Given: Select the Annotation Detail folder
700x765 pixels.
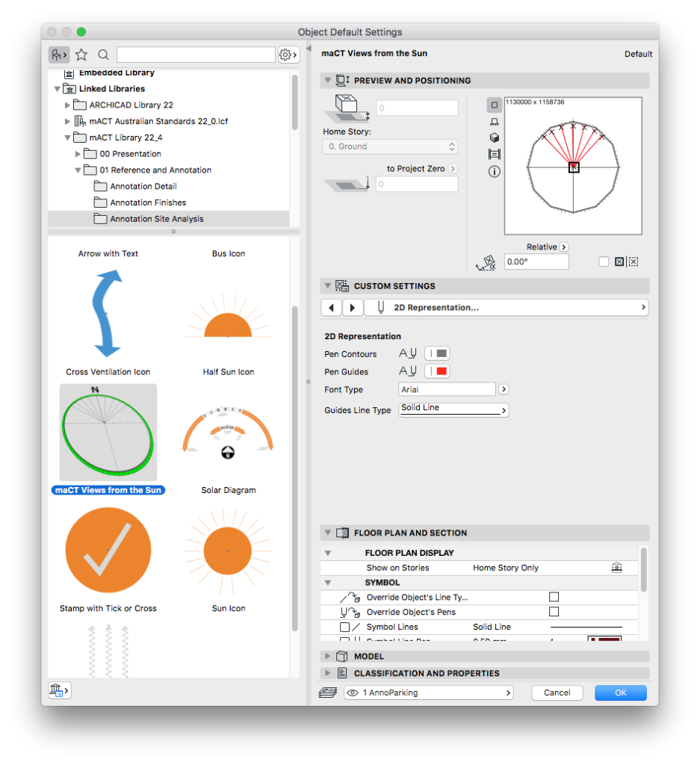Looking at the screenshot, I should coord(143,186).
